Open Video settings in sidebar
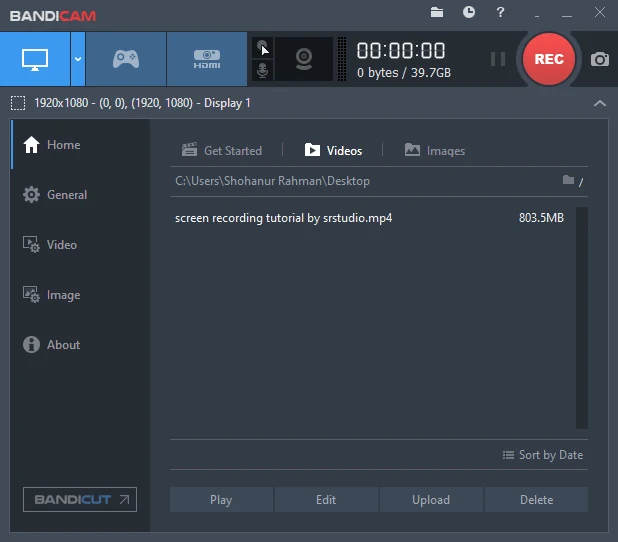 pos(81,245)
